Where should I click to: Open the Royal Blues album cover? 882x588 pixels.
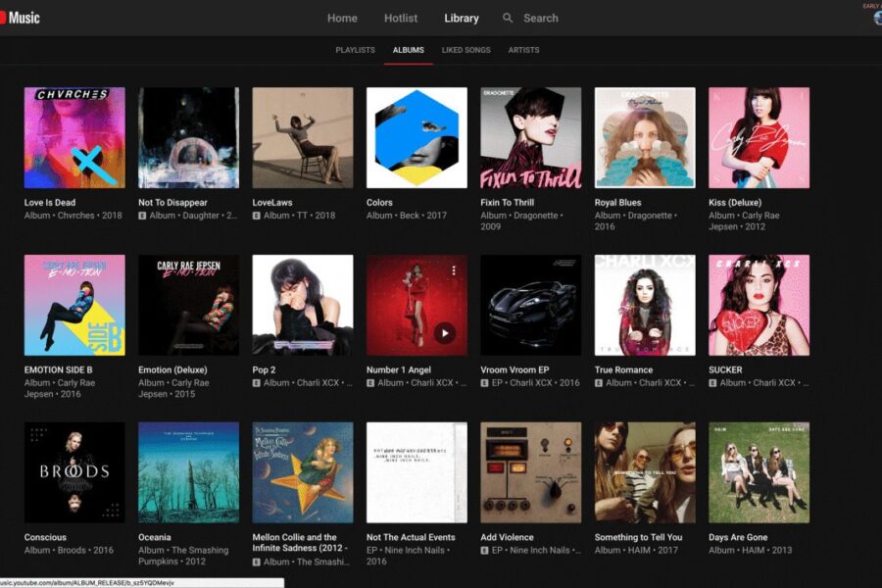645,137
